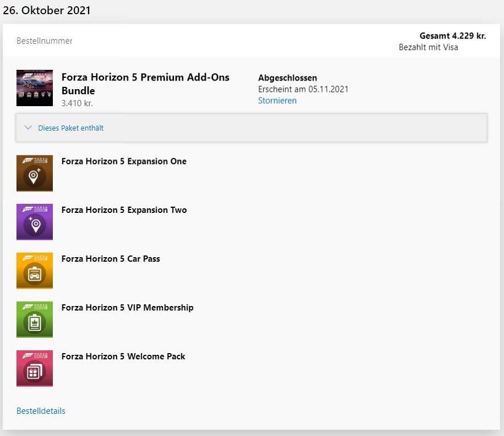Open the Forza Horizon 5 Premium Add-Ons Bundle thumbnail

coord(35,88)
